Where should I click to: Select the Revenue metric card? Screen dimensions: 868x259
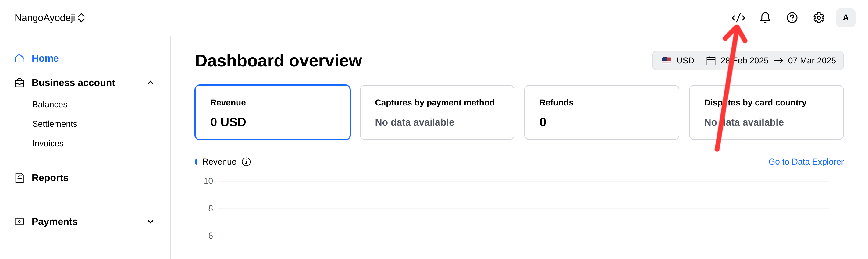pyautogui.click(x=272, y=112)
